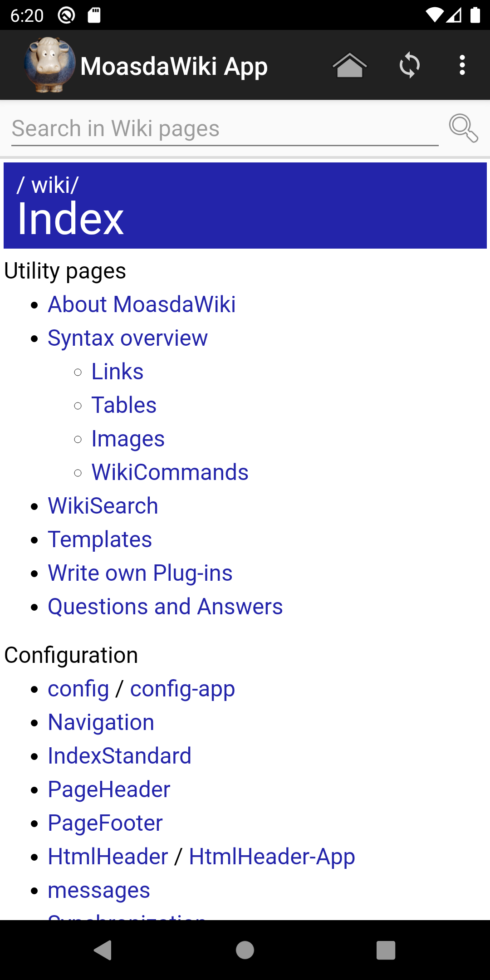This screenshot has width=490, height=980.
Task: Focus the Search in Wiki pages field
Action: point(225,129)
